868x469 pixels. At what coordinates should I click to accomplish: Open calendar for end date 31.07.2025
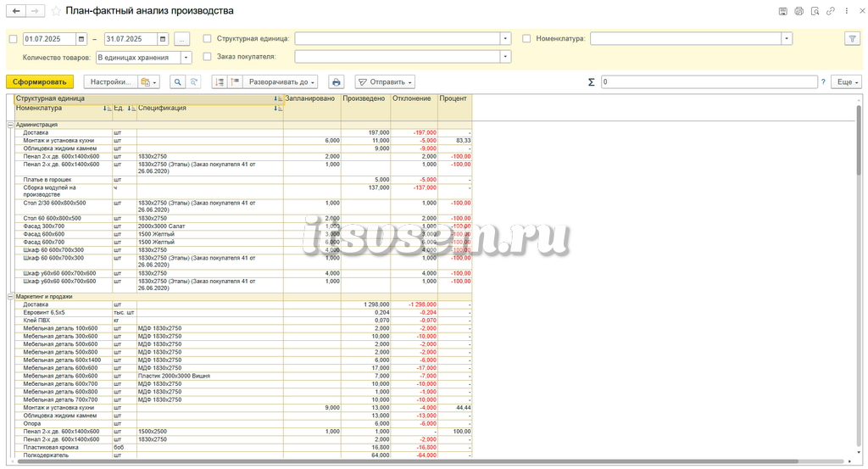(163, 39)
